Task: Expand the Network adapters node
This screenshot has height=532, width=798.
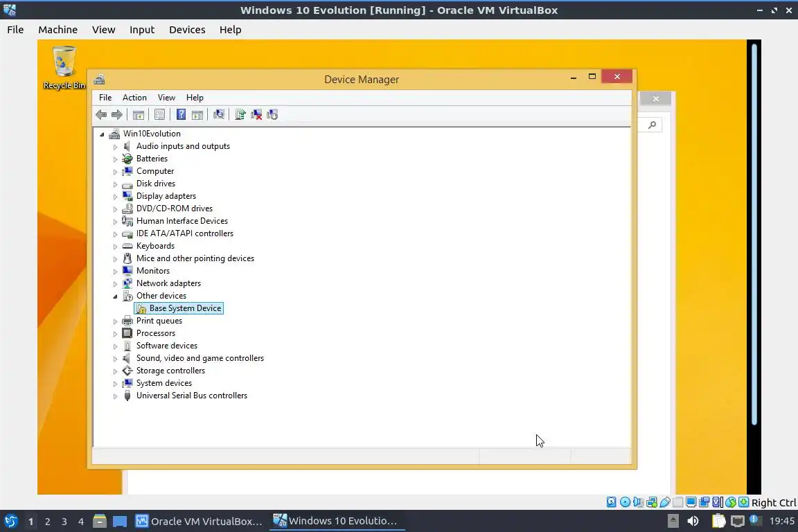Action: (115, 284)
